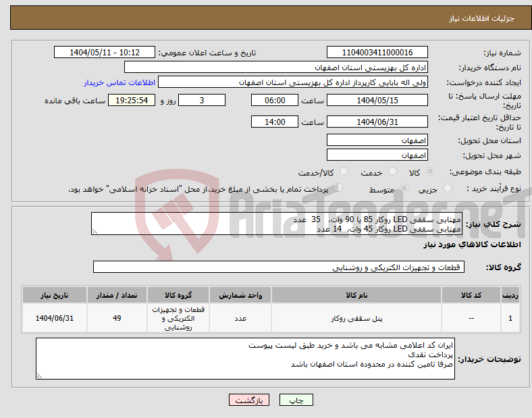Viewport: 532px width, 418px height.
Task: Click the buyer name field اداره کل بهزیستی
Action: (x=276, y=67)
